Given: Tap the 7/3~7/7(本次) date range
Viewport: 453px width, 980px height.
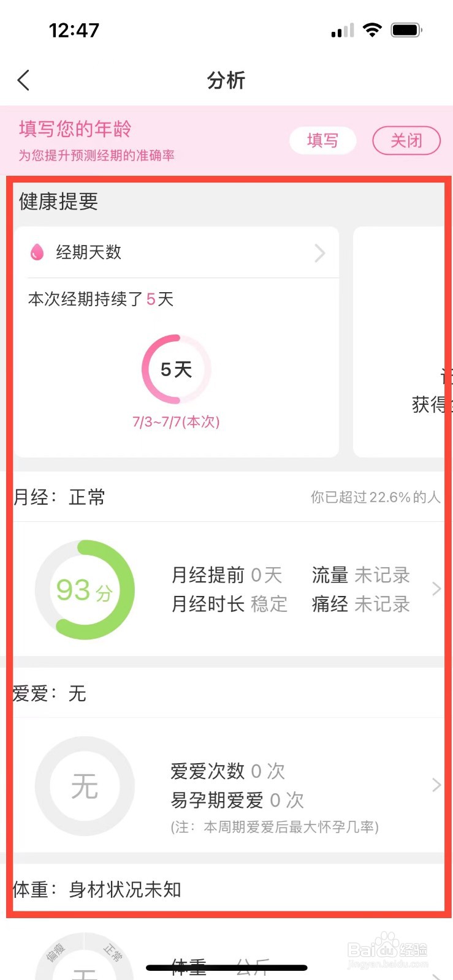Looking at the screenshot, I should (176, 421).
